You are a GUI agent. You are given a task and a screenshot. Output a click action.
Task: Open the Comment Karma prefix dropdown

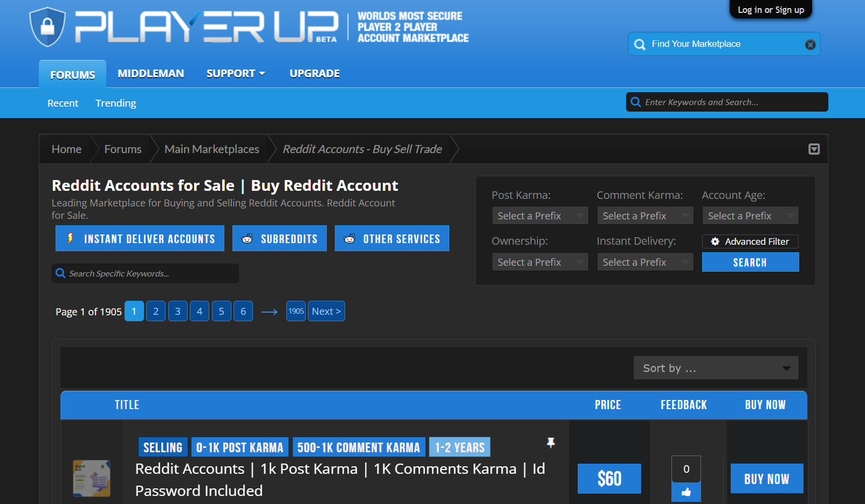[645, 216]
